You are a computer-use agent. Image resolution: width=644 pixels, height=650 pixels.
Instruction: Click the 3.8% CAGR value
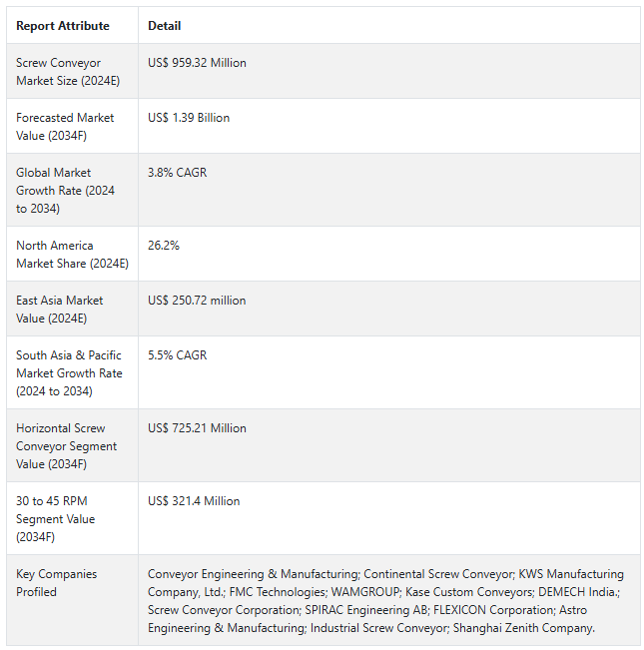176,173
